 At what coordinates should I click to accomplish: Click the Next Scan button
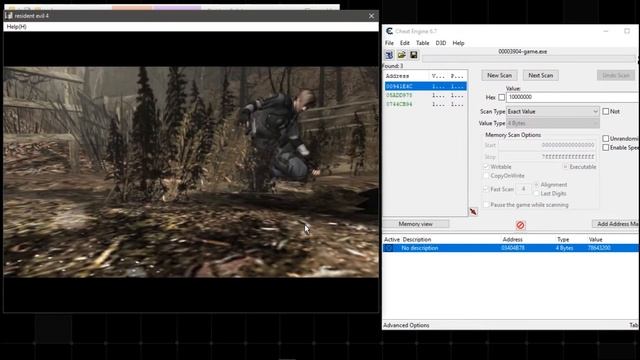[540, 75]
